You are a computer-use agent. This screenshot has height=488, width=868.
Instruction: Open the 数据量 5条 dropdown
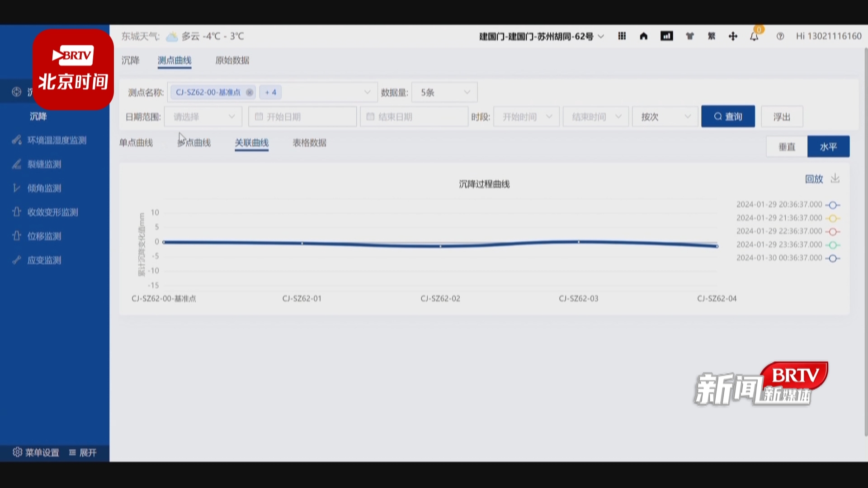tap(444, 92)
